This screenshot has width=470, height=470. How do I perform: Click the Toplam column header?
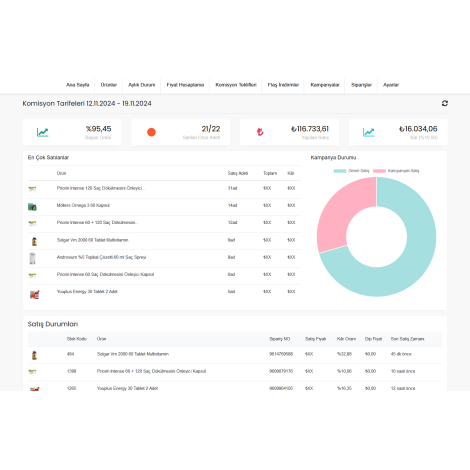(270, 173)
